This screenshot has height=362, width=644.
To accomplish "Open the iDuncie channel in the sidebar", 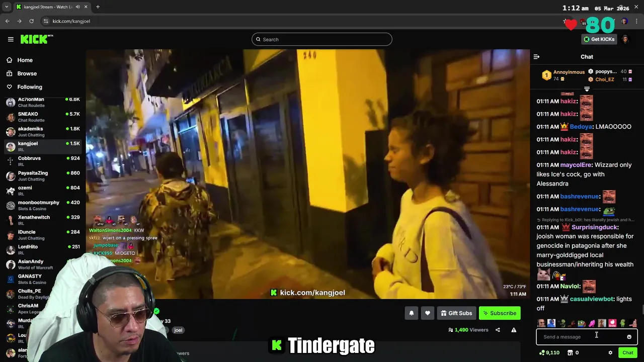I will tap(42, 235).
